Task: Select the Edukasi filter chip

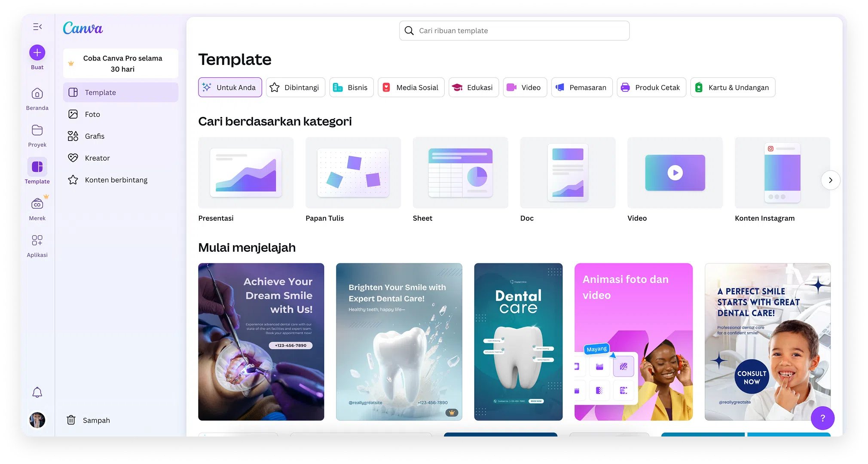Action: tap(474, 88)
